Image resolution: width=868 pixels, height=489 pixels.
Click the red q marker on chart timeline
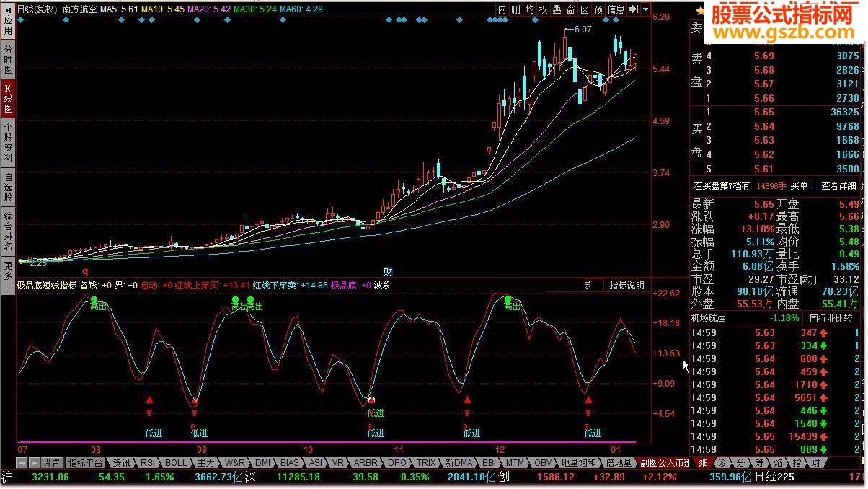(x=85, y=271)
